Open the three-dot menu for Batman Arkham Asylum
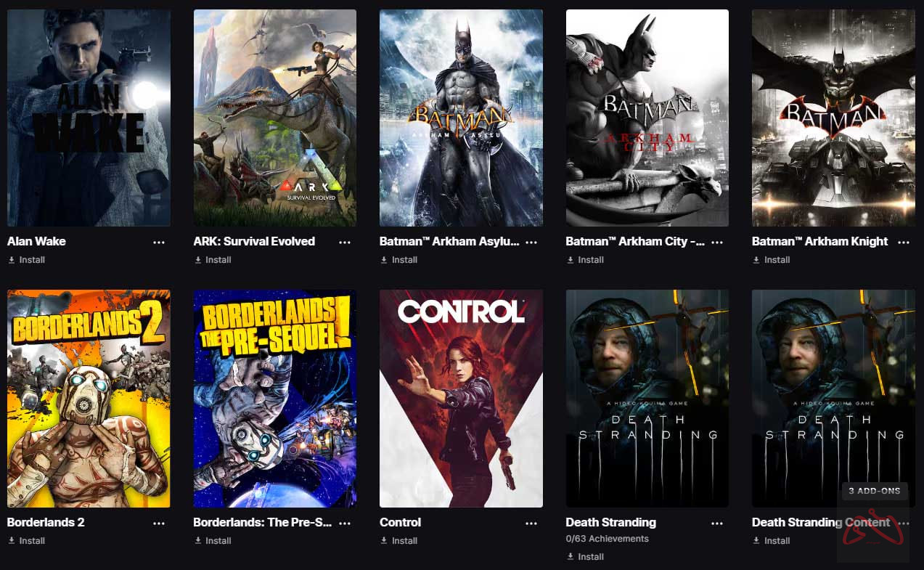This screenshot has height=570, width=924. [x=531, y=243]
